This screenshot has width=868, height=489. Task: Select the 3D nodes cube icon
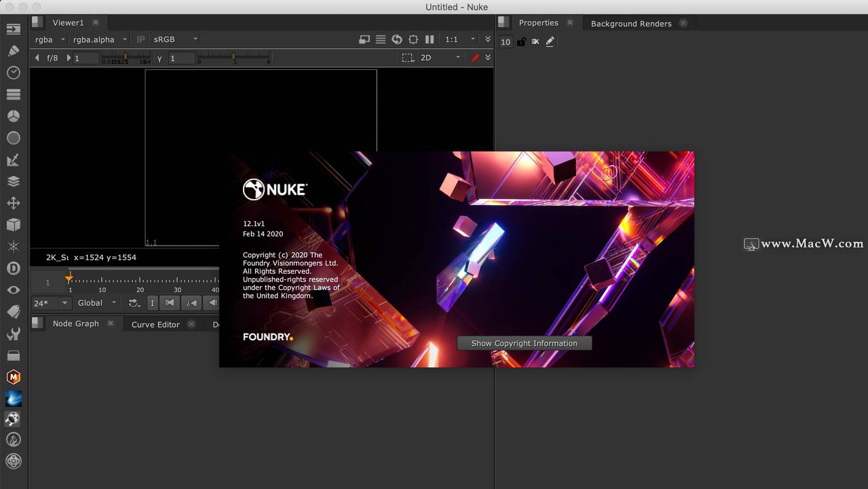[x=13, y=224]
